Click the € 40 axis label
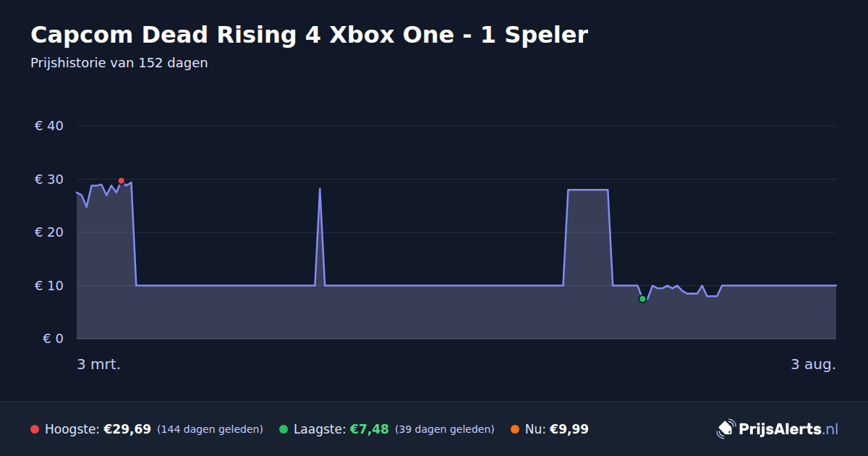This screenshot has width=868, height=456. (49, 126)
